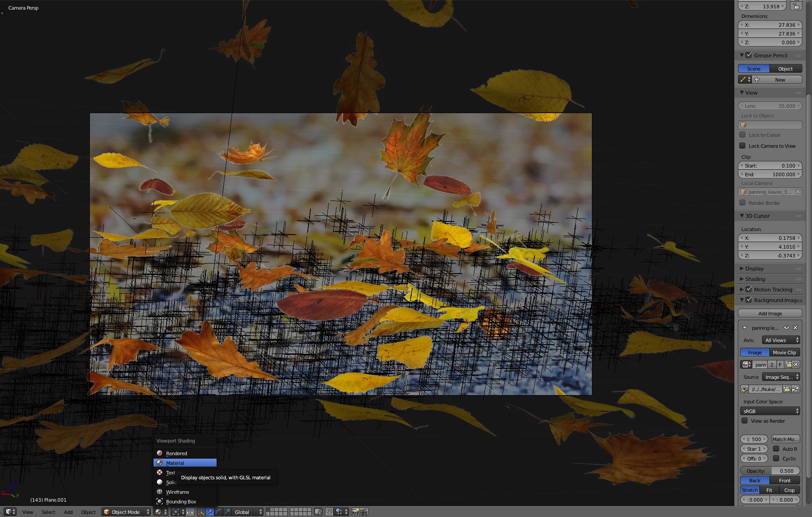The height and width of the screenshot is (517, 812).
Task: Toggle the proportional editing icon
Action: (x=189, y=512)
